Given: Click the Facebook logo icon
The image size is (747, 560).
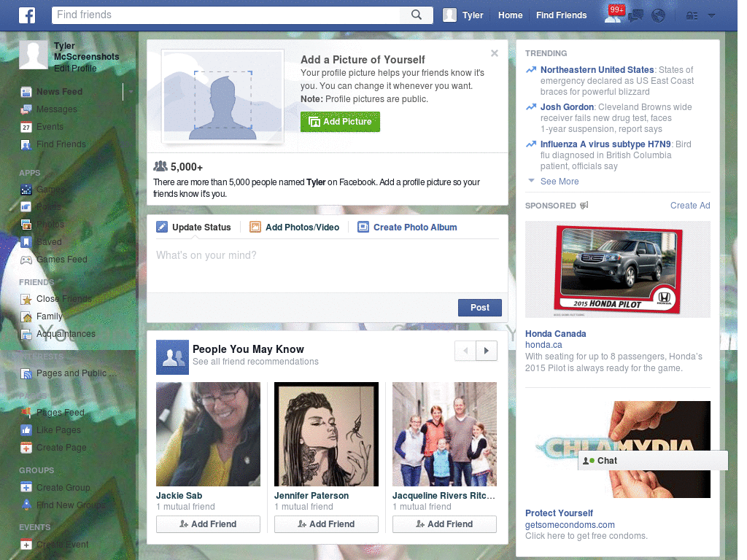Looking at the screenshot, I should coord(27,15).
